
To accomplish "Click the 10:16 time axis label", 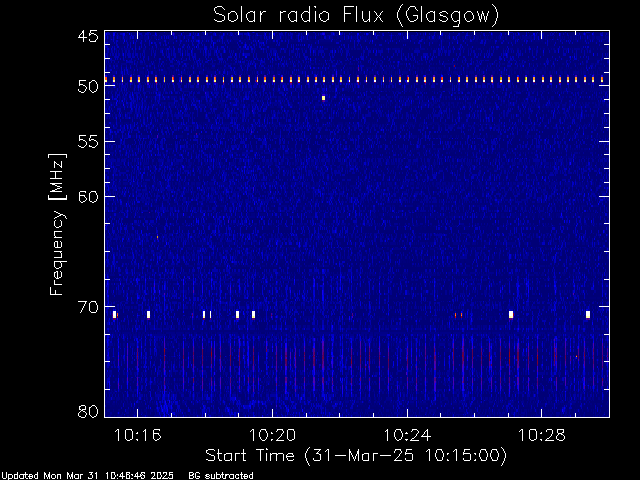I will (x=138, y=436).
